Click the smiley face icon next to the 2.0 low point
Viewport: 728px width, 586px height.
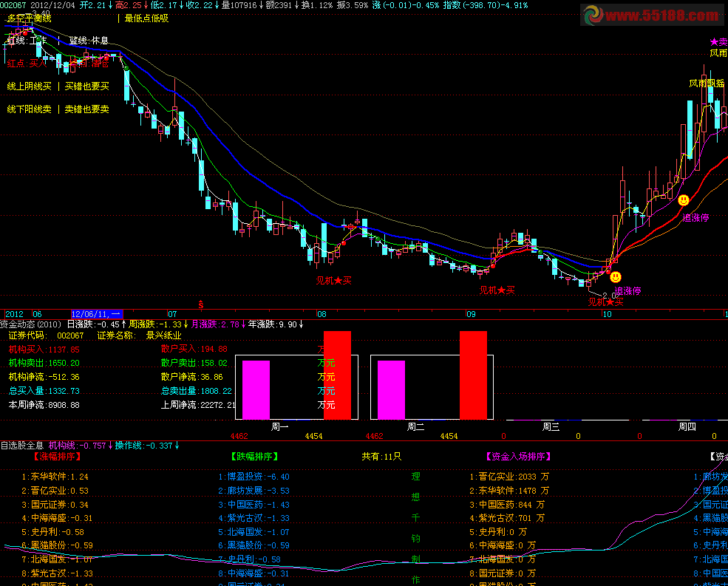(x=615, y=276)
